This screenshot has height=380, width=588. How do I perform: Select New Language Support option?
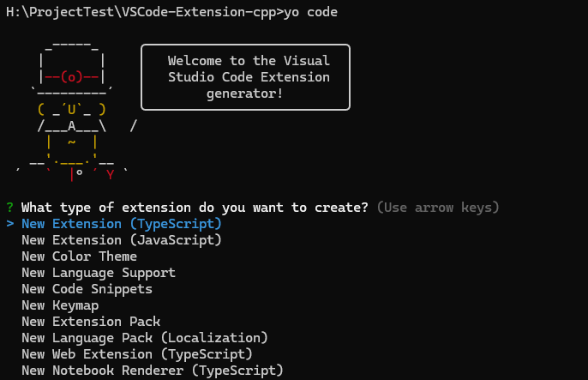click(x=99, y=273)
